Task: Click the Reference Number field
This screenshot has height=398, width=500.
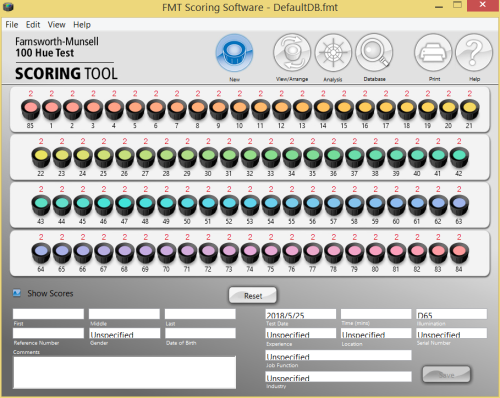Action: pos(48,333)
